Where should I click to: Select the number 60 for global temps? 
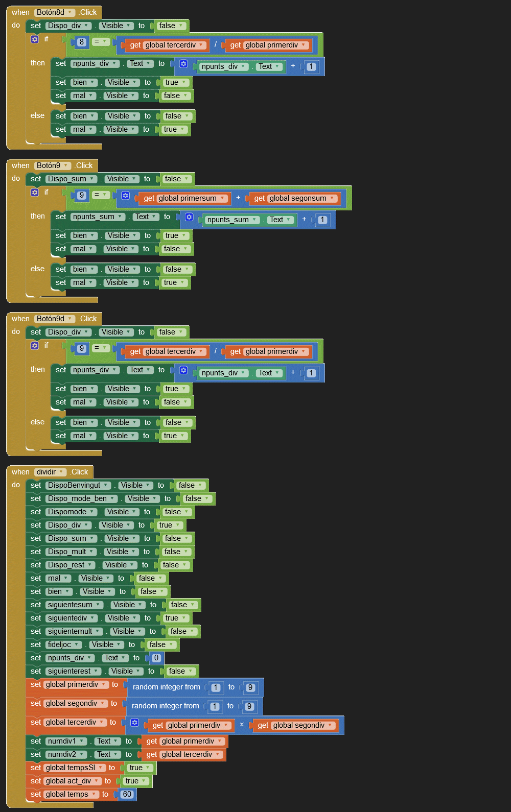pos(127,794)
